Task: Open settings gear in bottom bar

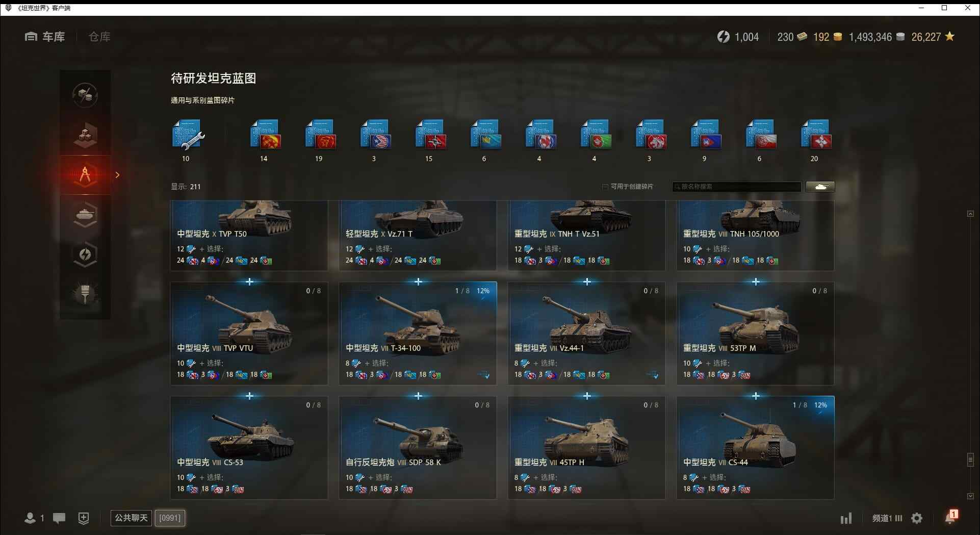Action: pyautogui.click(x=917, y=518)
